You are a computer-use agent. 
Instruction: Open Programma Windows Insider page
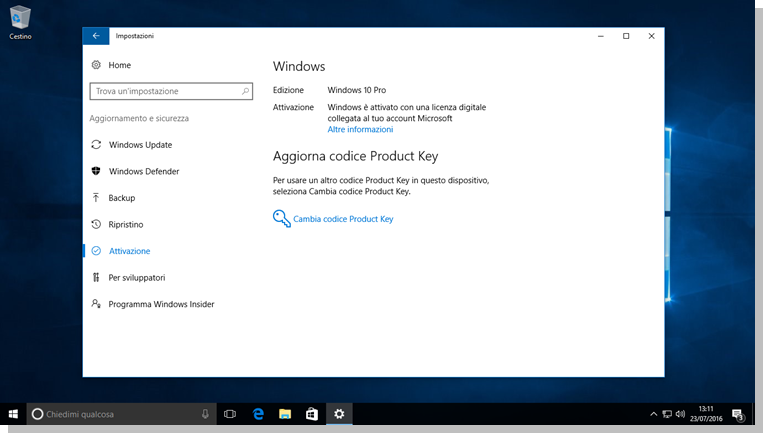pos(161,304)
